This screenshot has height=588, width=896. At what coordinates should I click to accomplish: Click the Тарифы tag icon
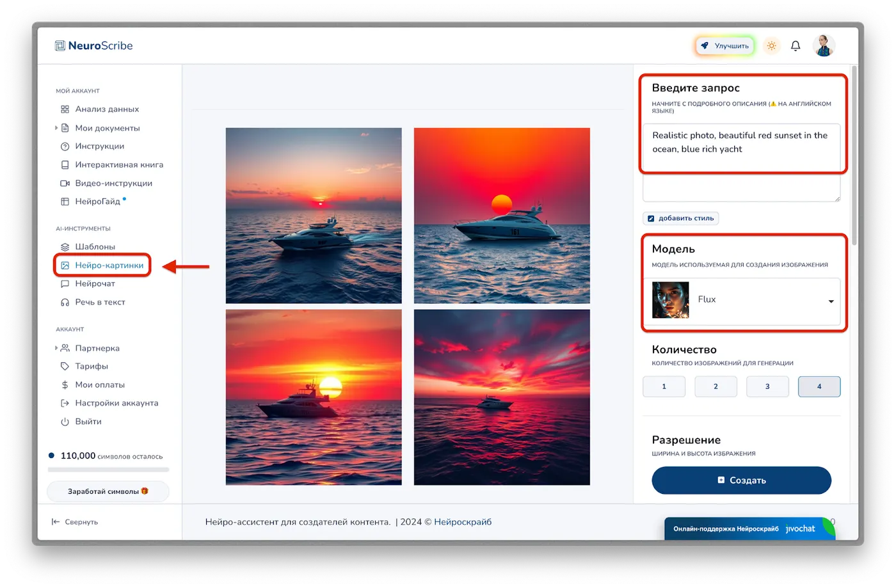point(65,367)
